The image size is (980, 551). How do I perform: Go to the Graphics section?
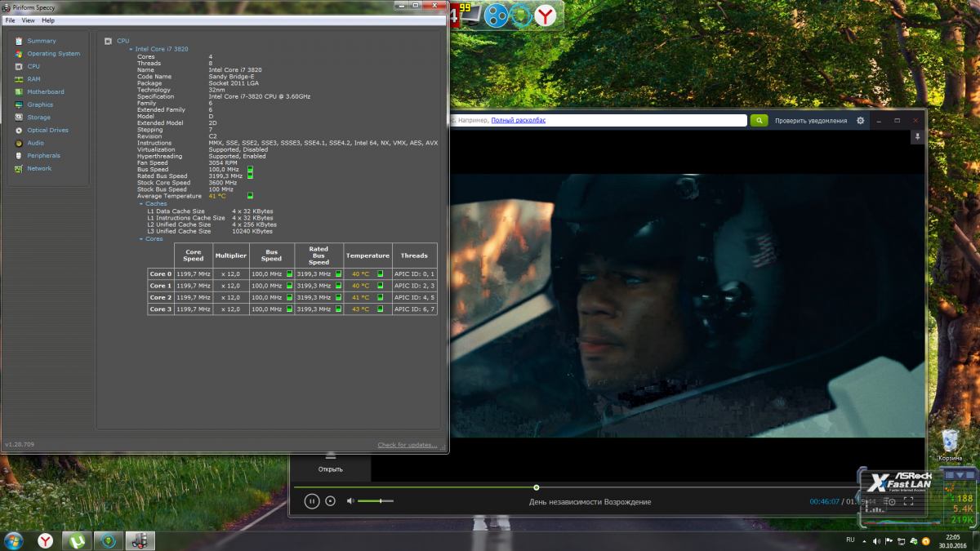[x=39, y=104]
